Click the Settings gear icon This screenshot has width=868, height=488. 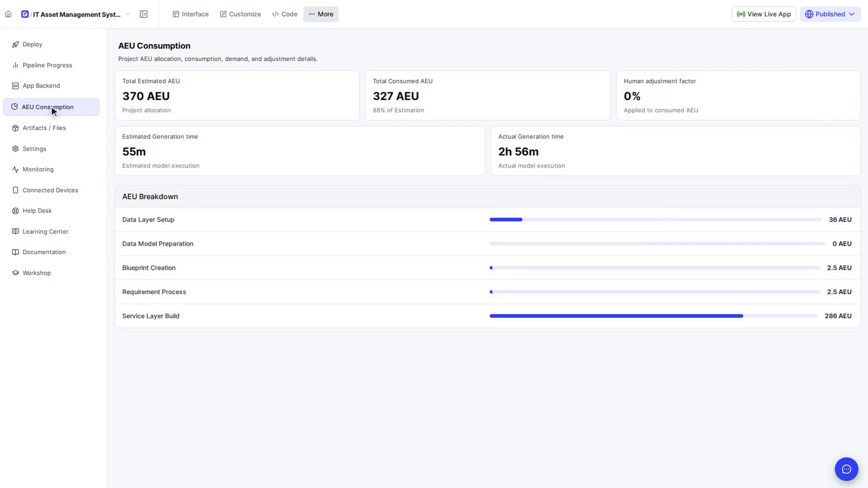[15, 149]
